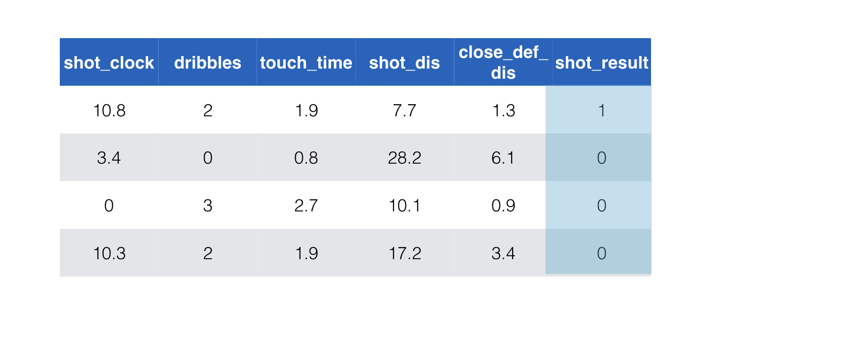Click the close_def_dis value 1.3

[503, 111]
